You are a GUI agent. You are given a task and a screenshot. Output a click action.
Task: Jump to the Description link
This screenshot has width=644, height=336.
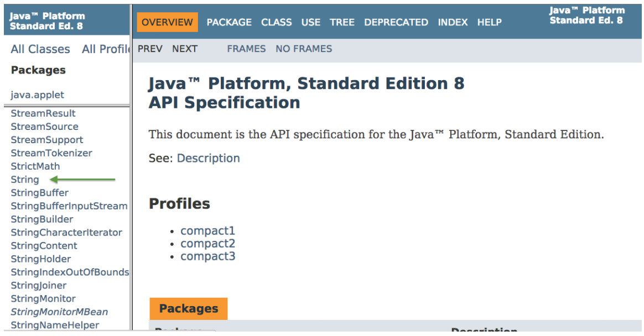pos(209,158)
